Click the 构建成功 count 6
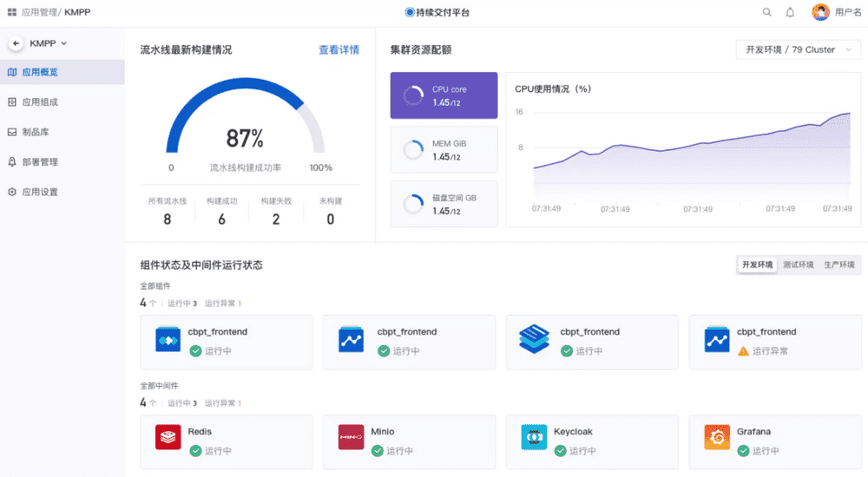 point(221,219)
